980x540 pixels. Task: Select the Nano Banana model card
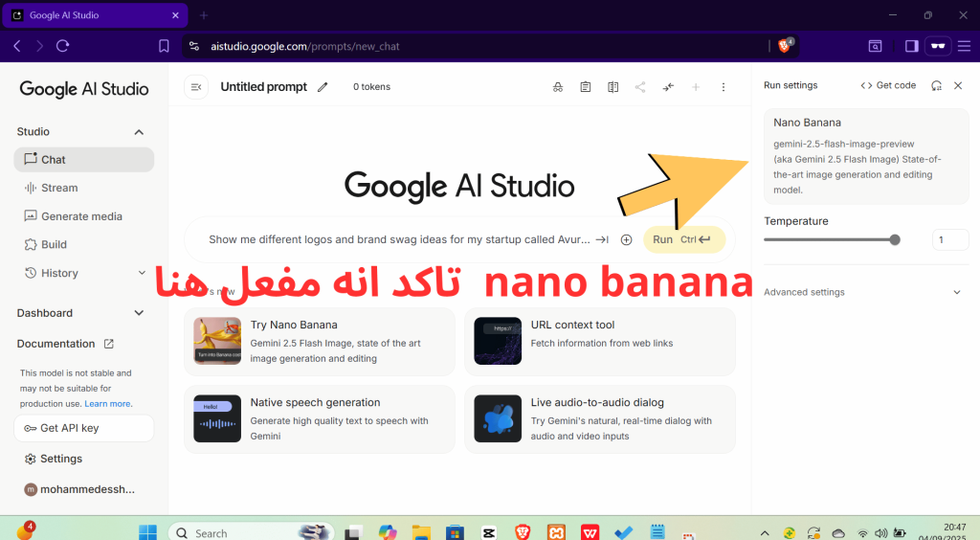[866, 156]
